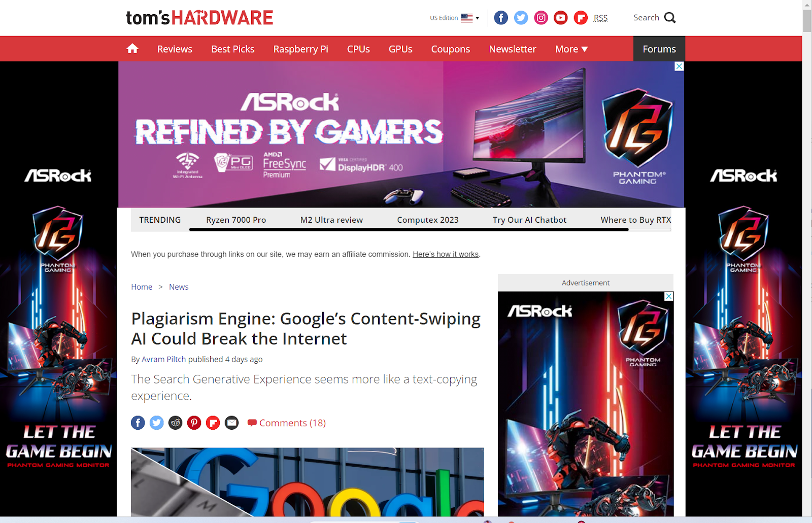812x523 pixels.
Task: Open the Comments (18) link
Action: (x=287, y=423)
